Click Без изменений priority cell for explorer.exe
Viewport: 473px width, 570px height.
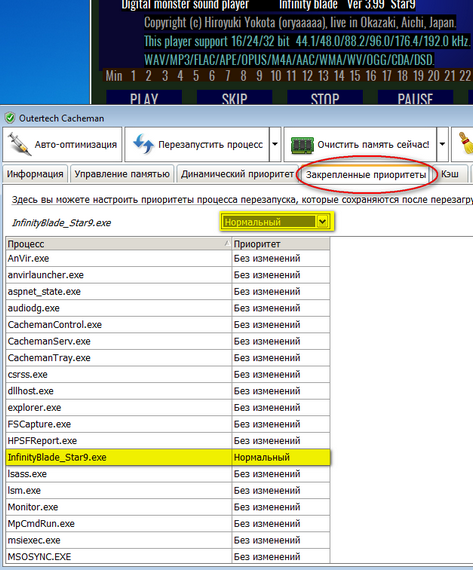coord(281,408)
